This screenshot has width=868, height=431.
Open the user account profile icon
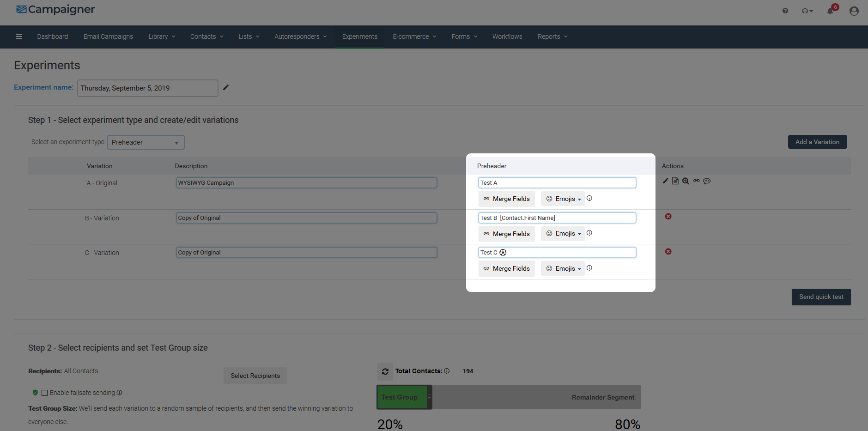point(854,11)
